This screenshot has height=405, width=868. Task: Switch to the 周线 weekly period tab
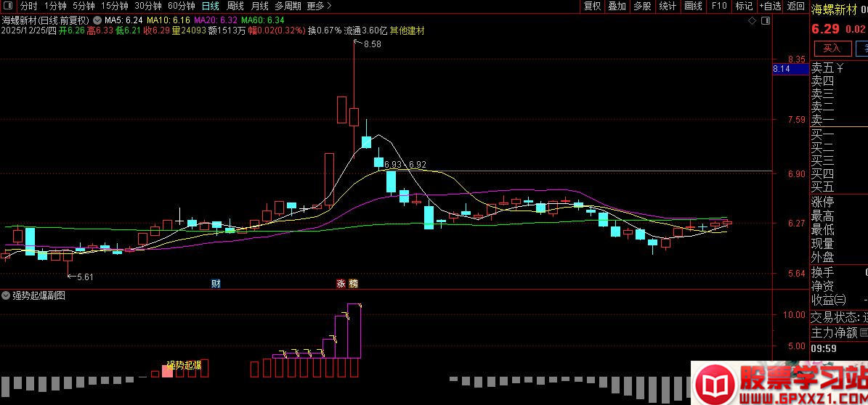pyautogui.click(x=235, y=6)
